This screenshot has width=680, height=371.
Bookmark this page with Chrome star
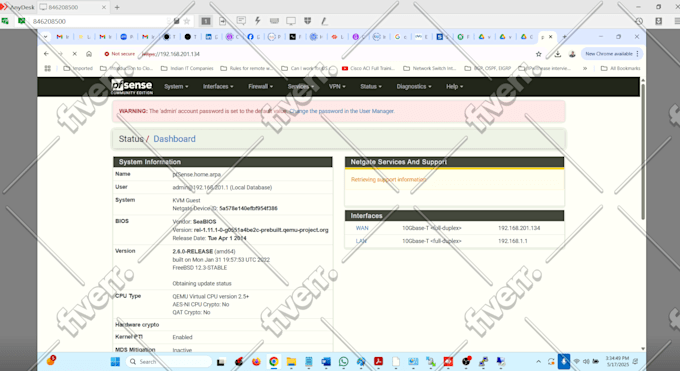pos(539,54)
